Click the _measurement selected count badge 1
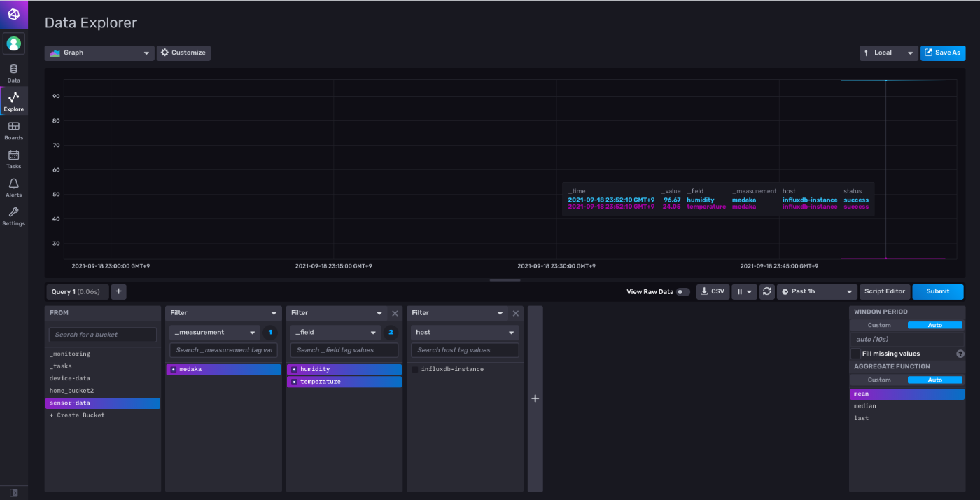980x500 pixels. point(270,333)
